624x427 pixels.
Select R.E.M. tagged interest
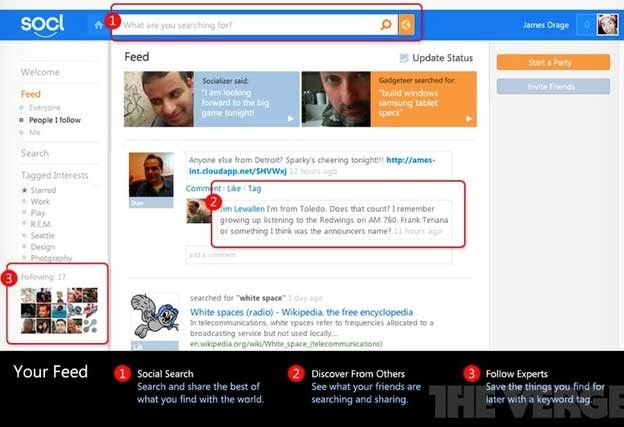41,224
